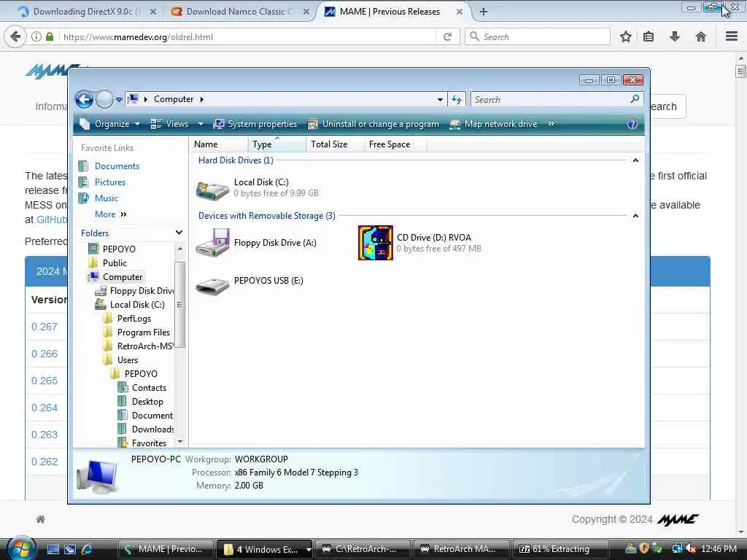Collapse the Folders pane
Screen dimensions: 747x560
click(179, 233)
